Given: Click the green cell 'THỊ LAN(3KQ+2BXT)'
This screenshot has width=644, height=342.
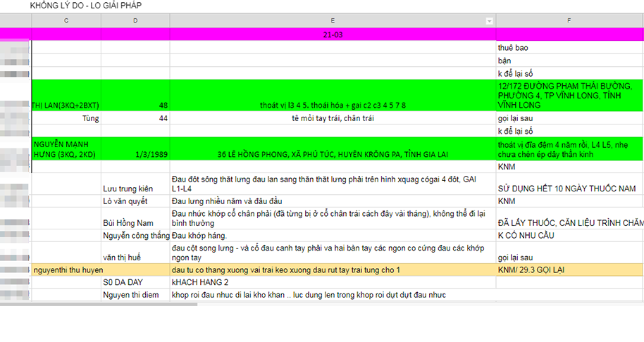Looking at the screenshot, I should tap(66, 105).
